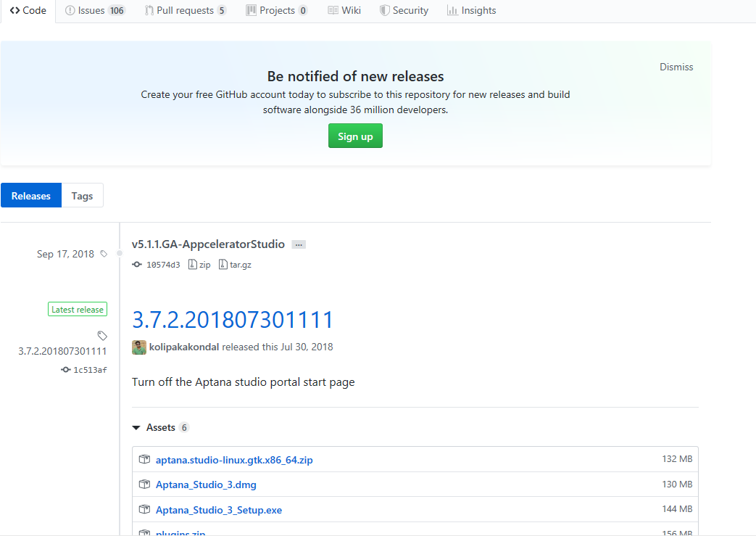Viewport: 756px width, 536px height.
Task: Open release title 3.7.2.201807301111
Action: pyautogui.click(x=233, y=320)
